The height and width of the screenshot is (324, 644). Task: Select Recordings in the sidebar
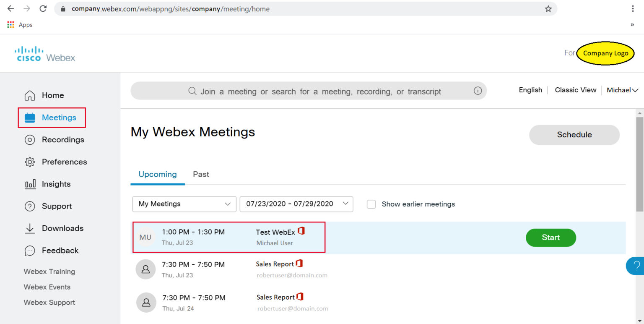pyautogui.click(x=63, y=140)
